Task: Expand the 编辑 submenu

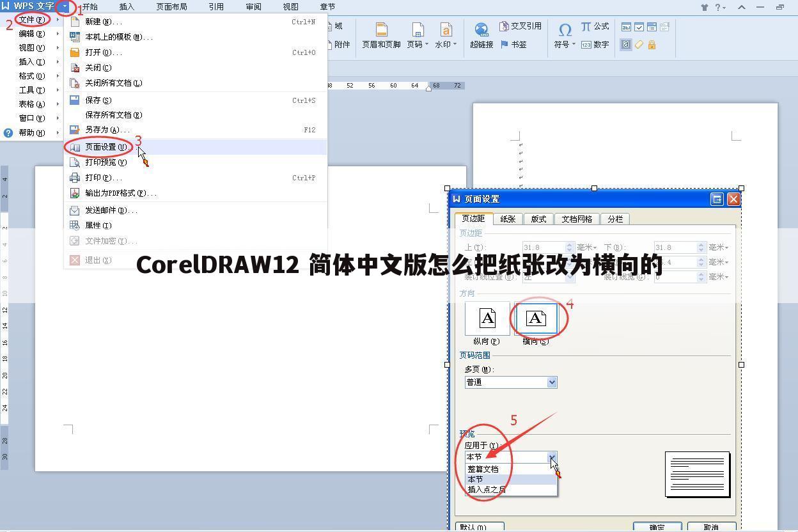Action: tap(58, 34)
